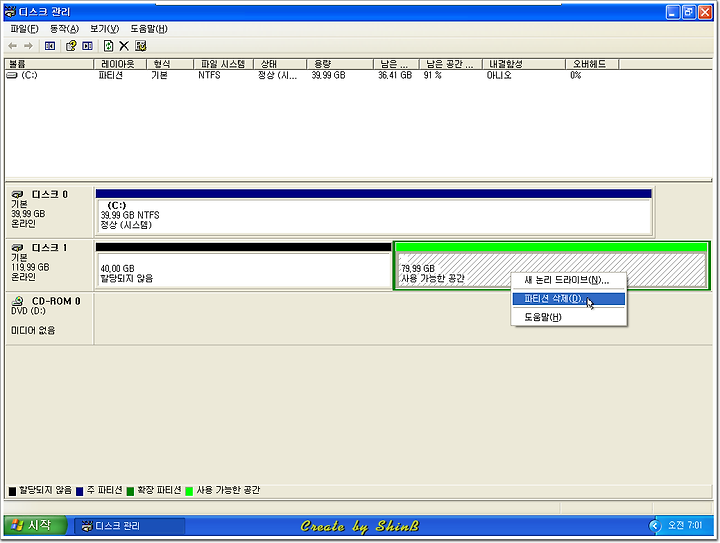
Task: Click the Forward arrow toolbar icon
Action: 28,46
